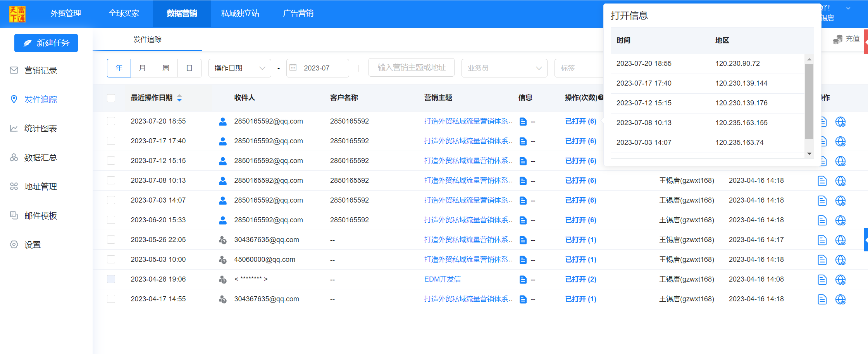The image size is (868, 354).
Task: Open 邮件模板 in the sidebar
Action: (34, 216)
